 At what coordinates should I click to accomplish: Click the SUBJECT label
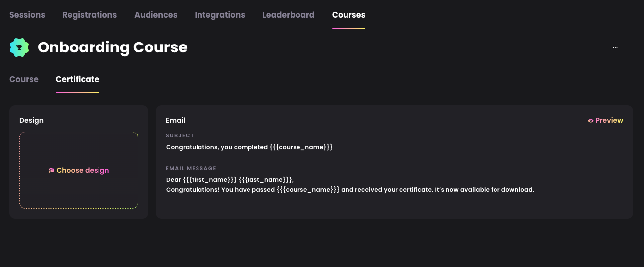180,135
